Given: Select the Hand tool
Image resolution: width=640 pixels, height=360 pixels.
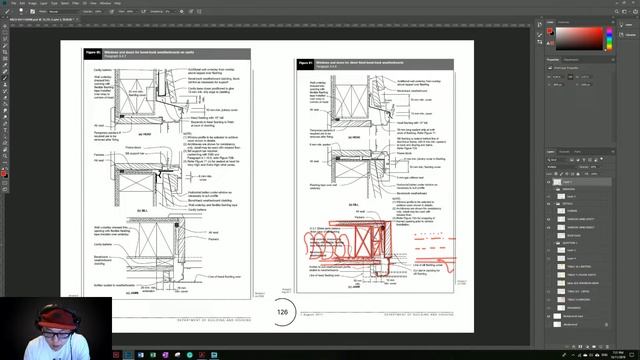Looking at the screenshot, I should pyautogui.click(x=4, y=148).
